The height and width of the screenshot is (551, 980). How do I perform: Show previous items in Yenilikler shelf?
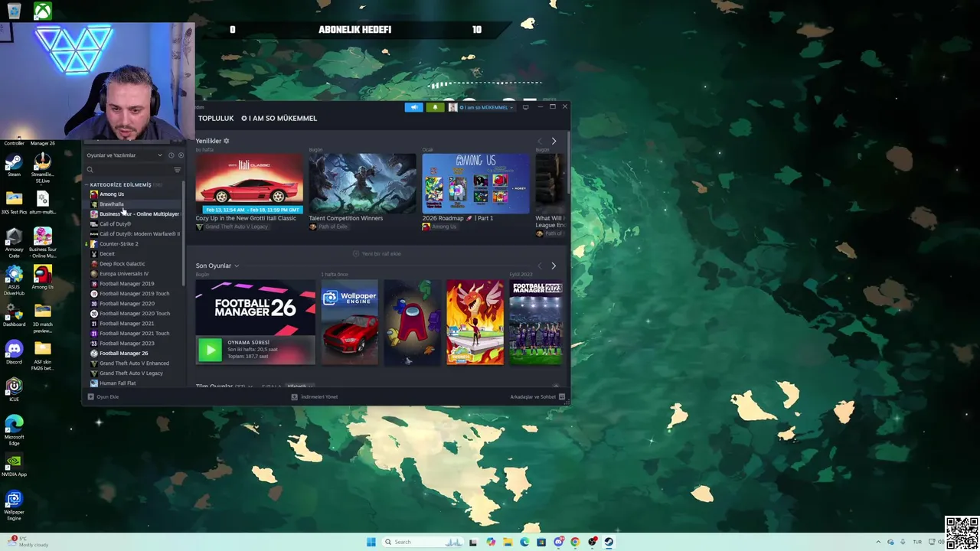coord(540,141)
